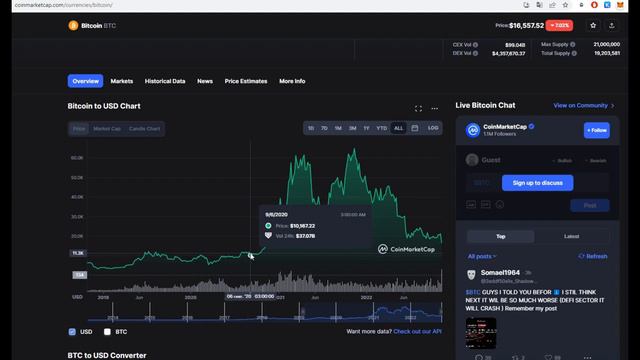This screenshot has height=360, width=640.
Task: Click the share Bitcoin page icon
Action: click(x=611, y=25)
